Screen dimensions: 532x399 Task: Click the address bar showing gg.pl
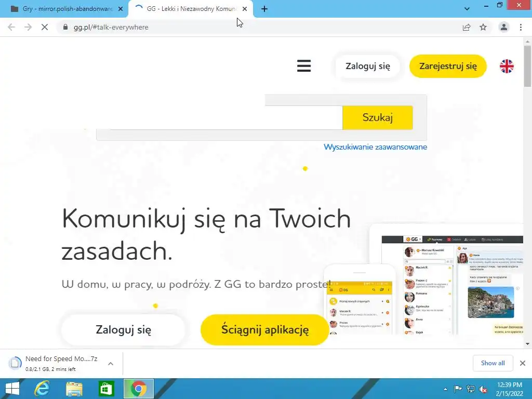click(258, 27)
